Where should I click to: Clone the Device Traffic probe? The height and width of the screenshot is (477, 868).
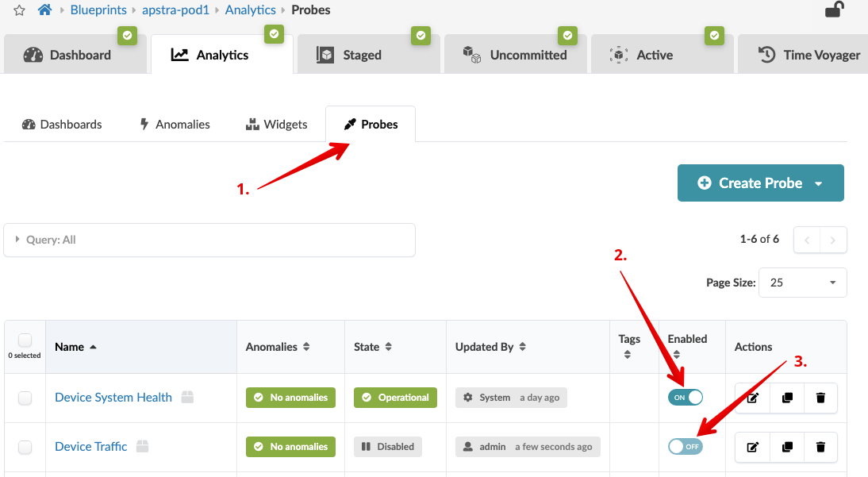click(x=787, y=448)
